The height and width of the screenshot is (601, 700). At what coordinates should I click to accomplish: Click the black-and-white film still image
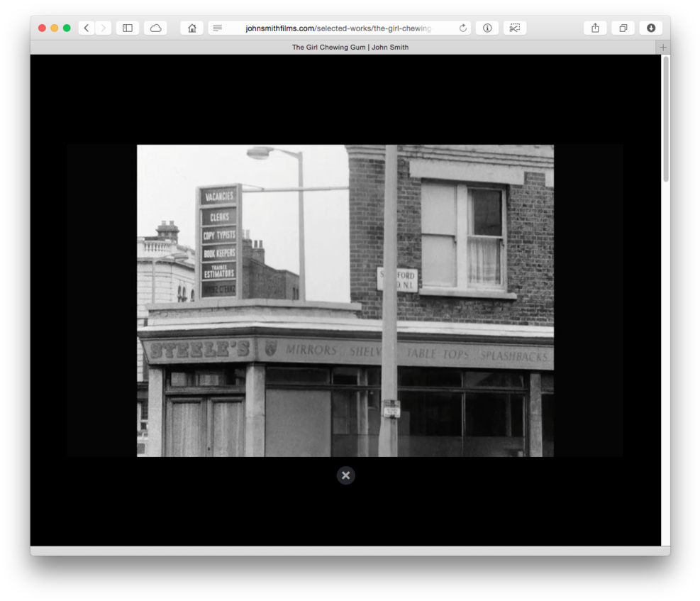click(345, 301)
